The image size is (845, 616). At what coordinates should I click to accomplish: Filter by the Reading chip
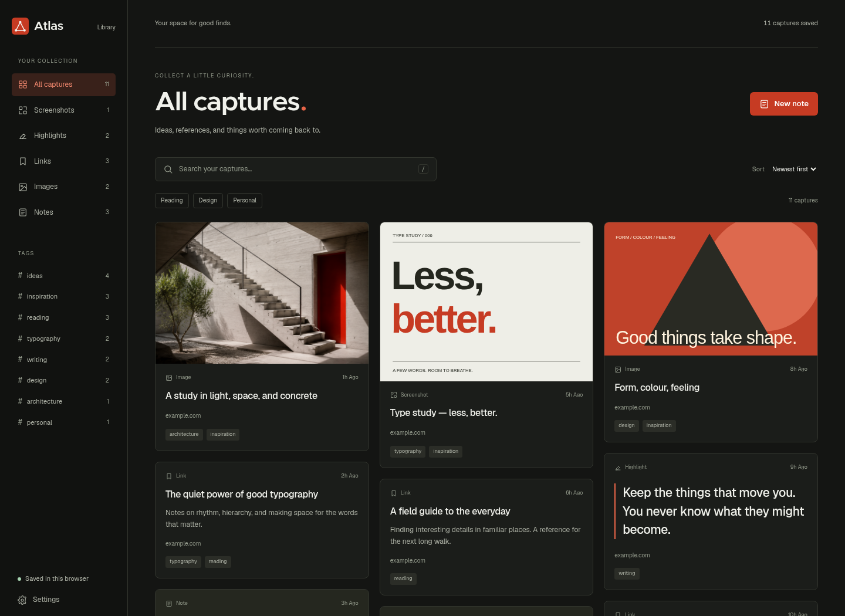(172, 201)
